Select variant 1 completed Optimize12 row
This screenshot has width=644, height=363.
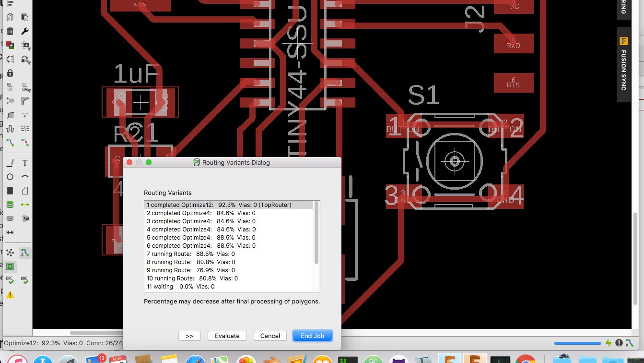coord(229,205)
